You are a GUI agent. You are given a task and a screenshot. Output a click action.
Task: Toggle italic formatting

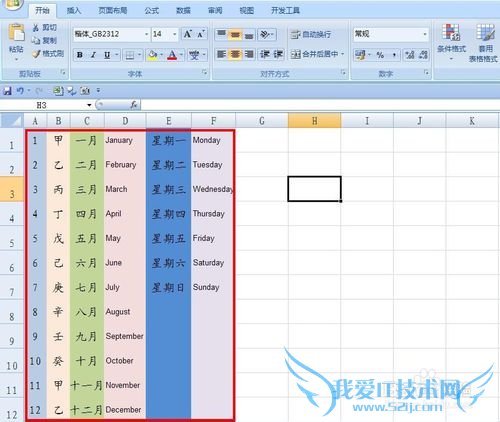[x=93, y=55]
